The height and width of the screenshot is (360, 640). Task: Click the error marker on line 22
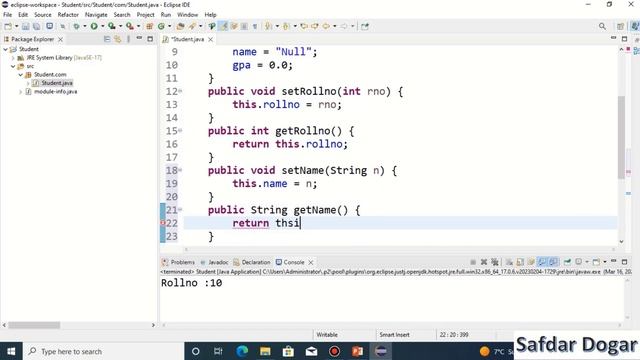[x=162, y=223]
